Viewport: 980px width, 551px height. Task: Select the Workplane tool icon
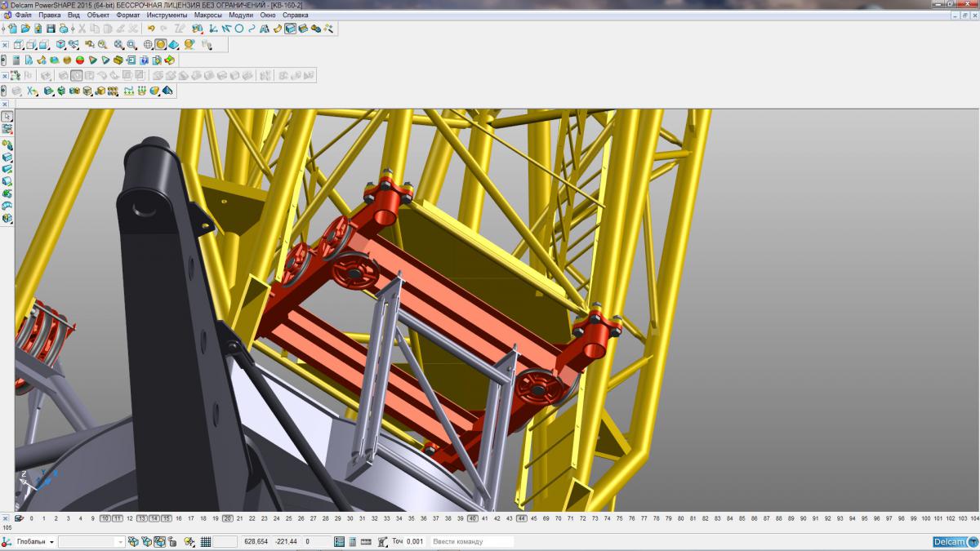[x=212, y=29]
